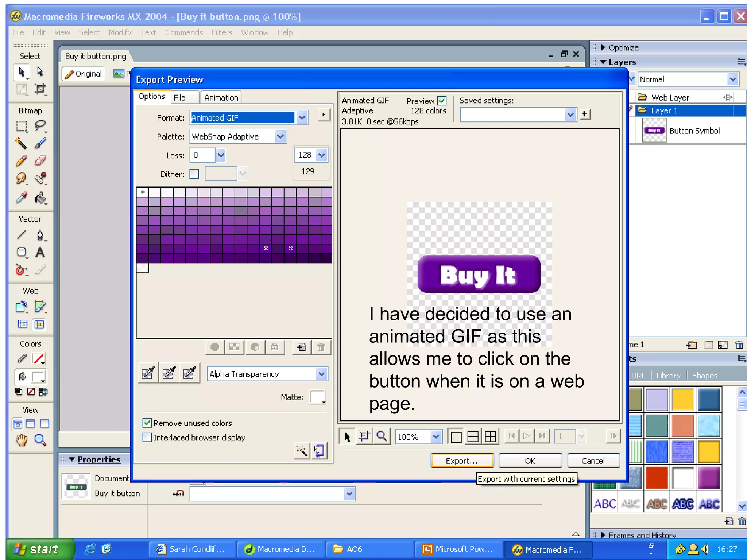Viewport: 747px width, 560px height.
Task: Open the Loss value dropdown
Action: click(221, 155)
